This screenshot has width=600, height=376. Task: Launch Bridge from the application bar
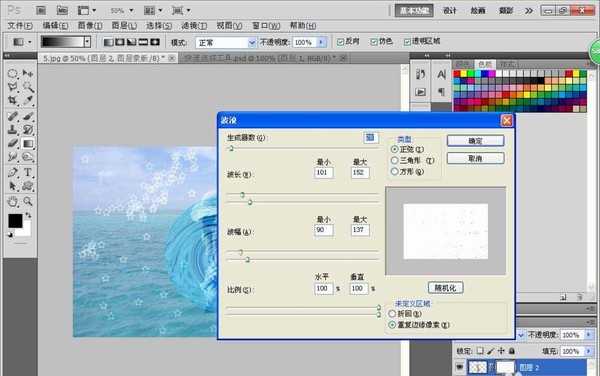pyautogui.click(x=41, y=10)
